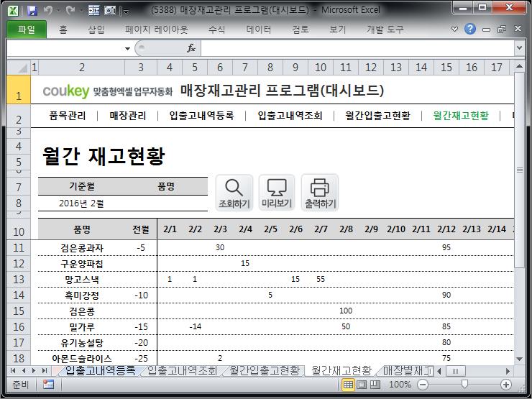Image resolution: width=532 pixels, height=399 pixels.
Task: Switch to 입출고내역조회 sheet tab
Action: click(x=182, y=370)
